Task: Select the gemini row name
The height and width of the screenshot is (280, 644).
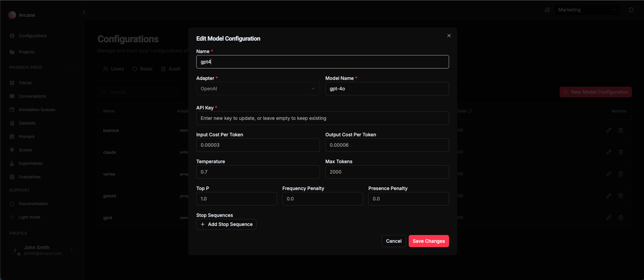Action: click(110, 196)
